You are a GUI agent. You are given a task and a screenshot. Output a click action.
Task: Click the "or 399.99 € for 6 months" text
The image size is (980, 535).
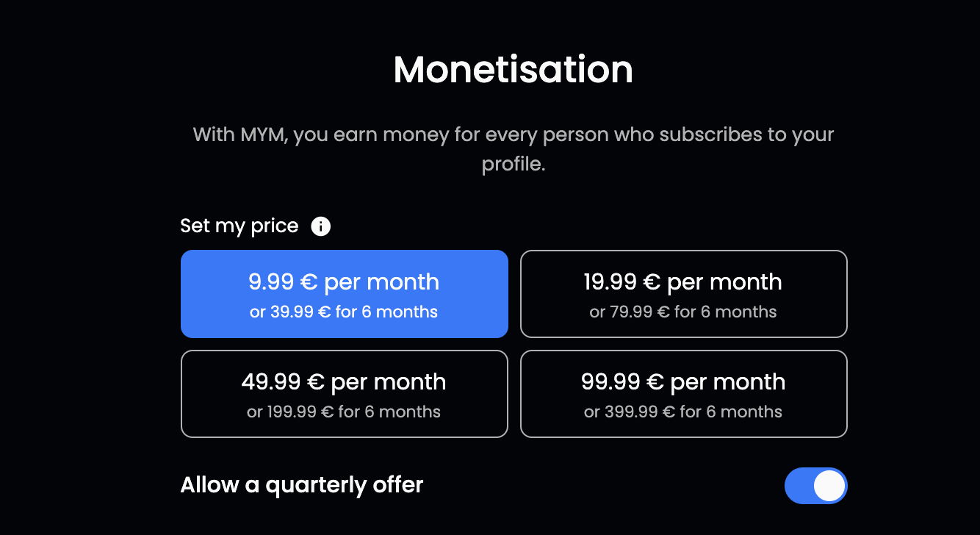point(683,412)
